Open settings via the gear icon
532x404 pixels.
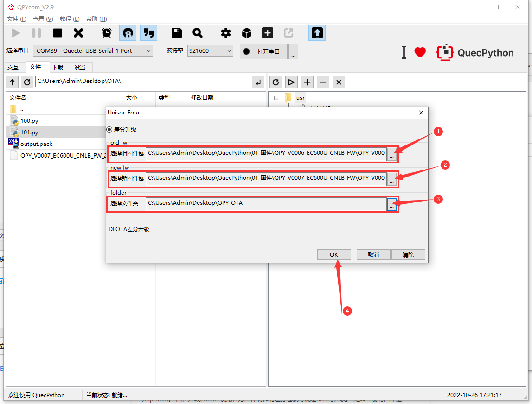click(x=226, y=33)
